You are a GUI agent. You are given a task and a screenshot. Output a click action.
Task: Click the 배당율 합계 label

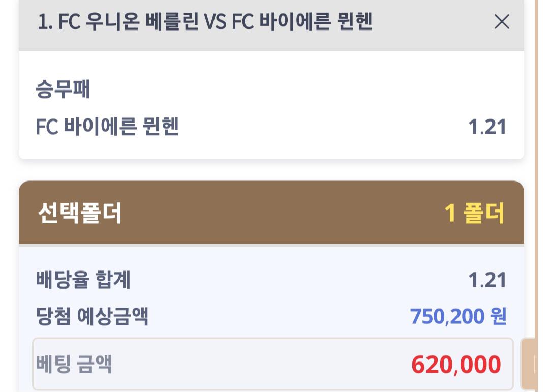(x=83, y=280)
